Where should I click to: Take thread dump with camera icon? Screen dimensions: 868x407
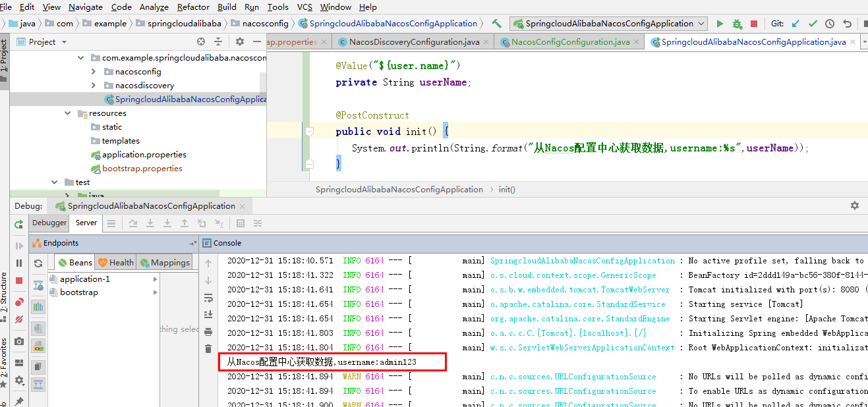(x=19, y=341)
